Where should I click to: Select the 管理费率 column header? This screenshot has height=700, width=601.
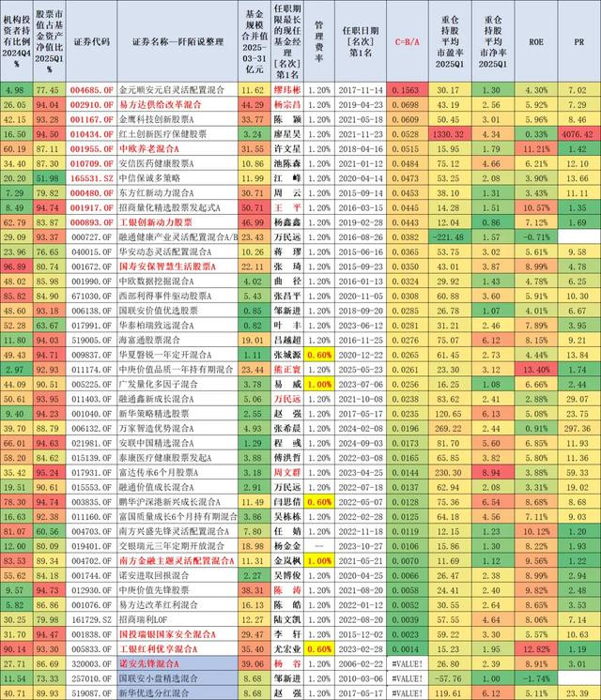(x=319, y=41)
